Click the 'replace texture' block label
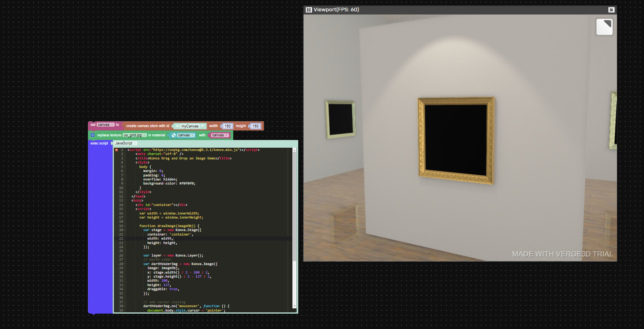644x329 pixels. tap(109, 135)
